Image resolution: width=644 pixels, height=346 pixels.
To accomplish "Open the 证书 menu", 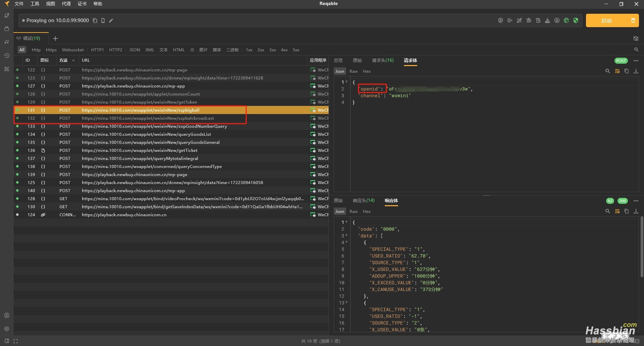I will [x=82, y=4].
